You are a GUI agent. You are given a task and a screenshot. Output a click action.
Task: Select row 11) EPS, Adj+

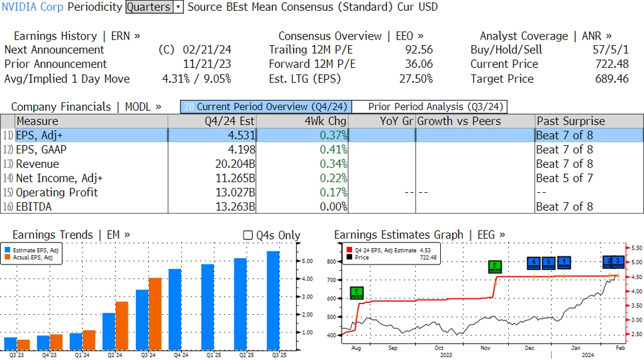(x=322, y=136)
